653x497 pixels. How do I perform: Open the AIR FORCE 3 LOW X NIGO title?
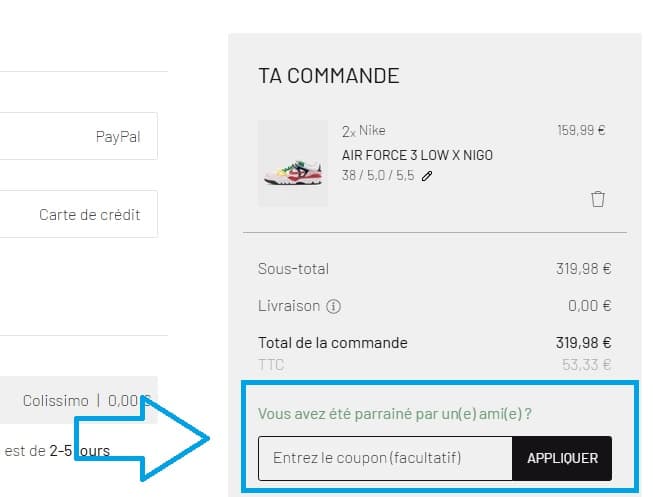tap(417, 155)
